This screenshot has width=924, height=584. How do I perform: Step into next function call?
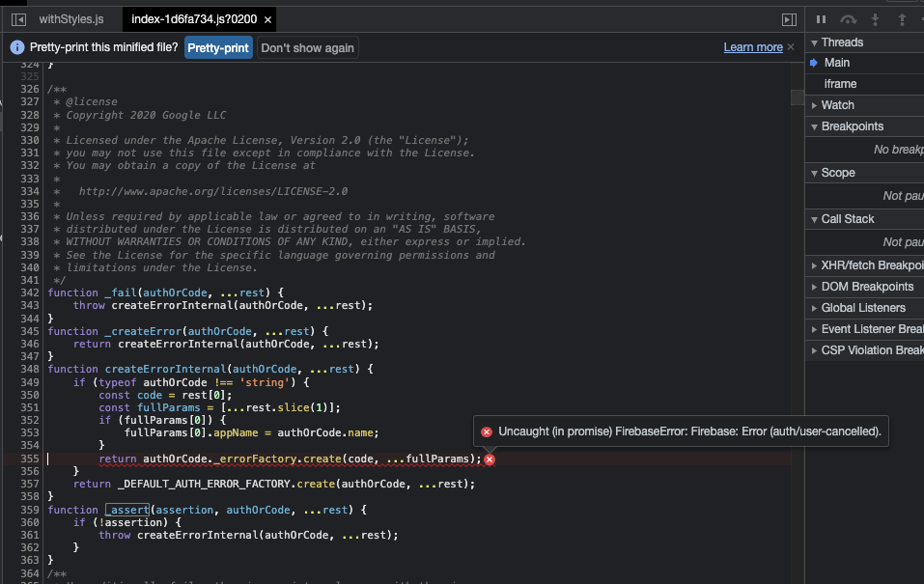click(876, 18)
